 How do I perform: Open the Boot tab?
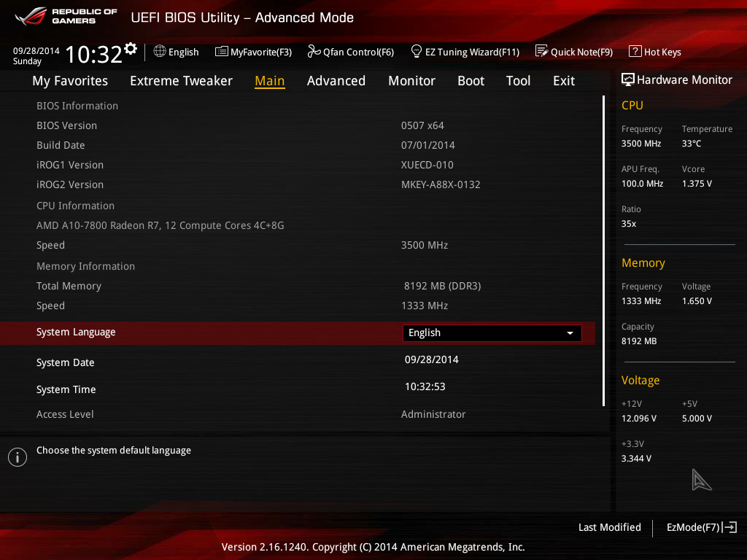(471, 81)
